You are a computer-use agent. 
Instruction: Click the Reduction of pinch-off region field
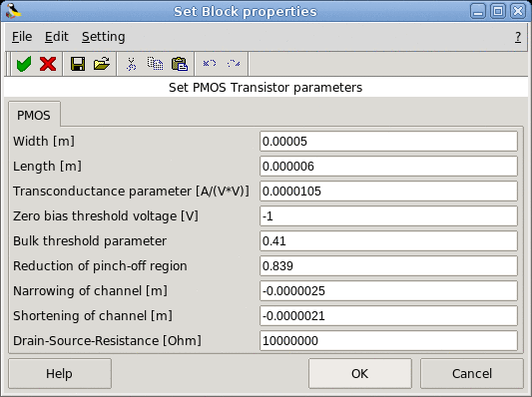point(388,265)
